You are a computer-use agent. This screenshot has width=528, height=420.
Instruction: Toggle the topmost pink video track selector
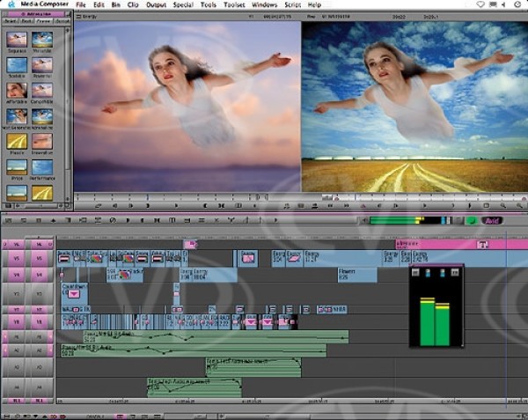(x=38, y=244)
